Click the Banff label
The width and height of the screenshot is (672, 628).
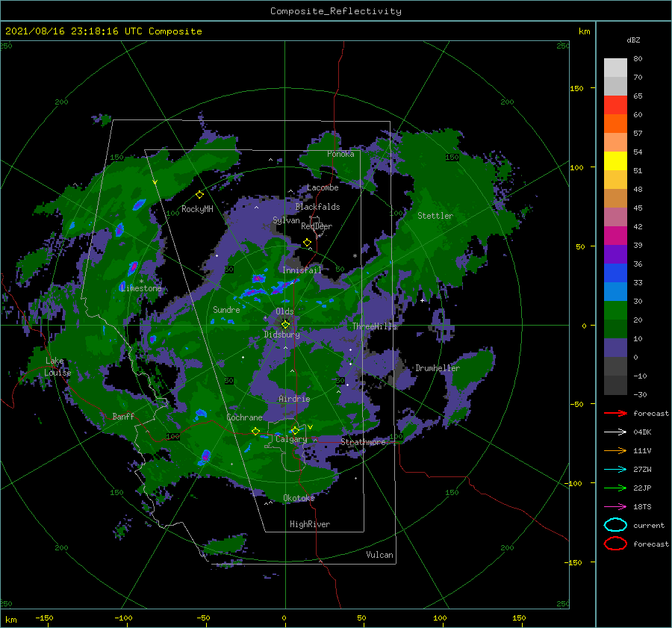click(x=123, y=416)
